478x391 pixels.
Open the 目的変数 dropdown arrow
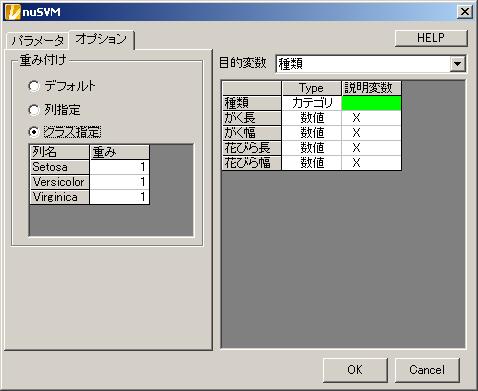coord(457,63)
